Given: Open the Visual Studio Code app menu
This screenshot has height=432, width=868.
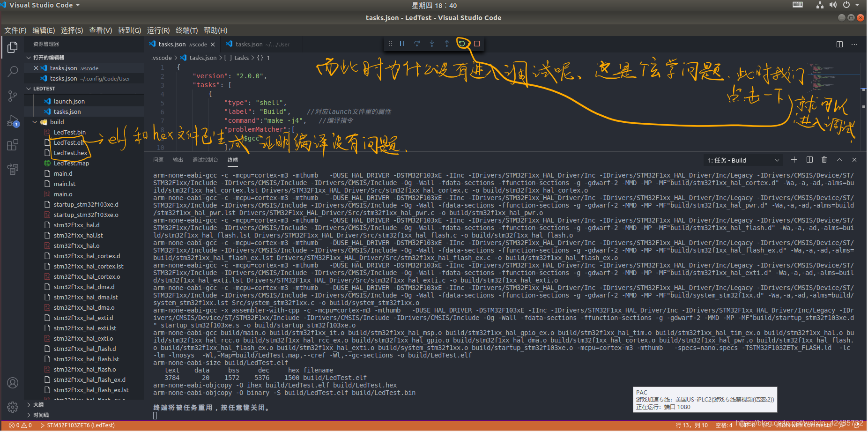Looking at the screenshot, I should pyautogui.click(x=44, y=5).
